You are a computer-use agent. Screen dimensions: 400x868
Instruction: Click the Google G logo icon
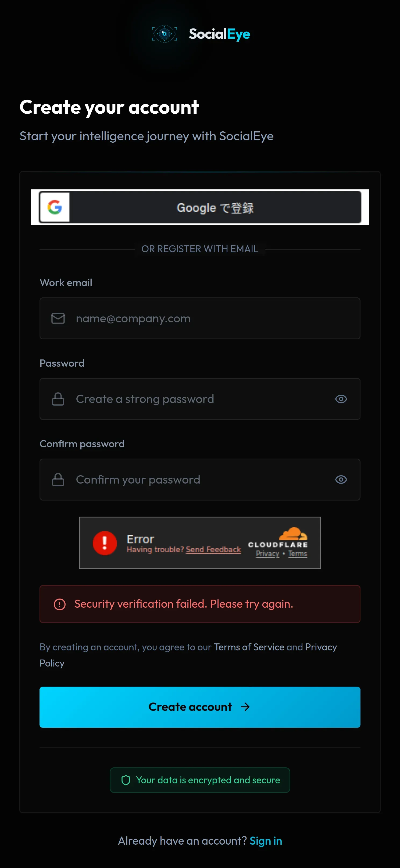[x=55, y=207]
